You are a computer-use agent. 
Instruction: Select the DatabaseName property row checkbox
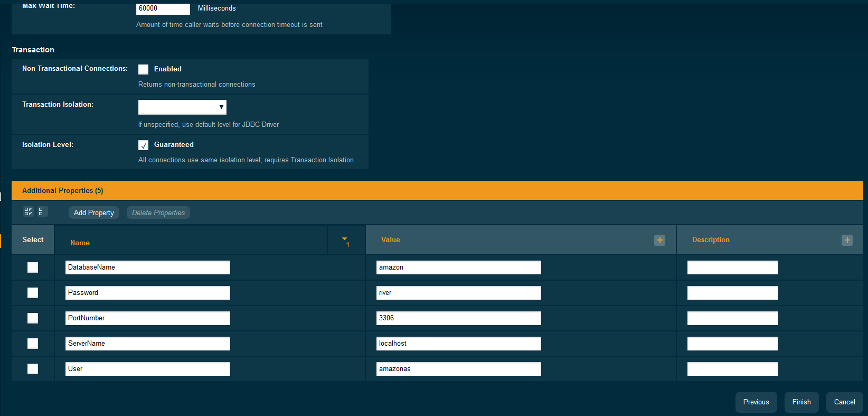coord(33,267)
